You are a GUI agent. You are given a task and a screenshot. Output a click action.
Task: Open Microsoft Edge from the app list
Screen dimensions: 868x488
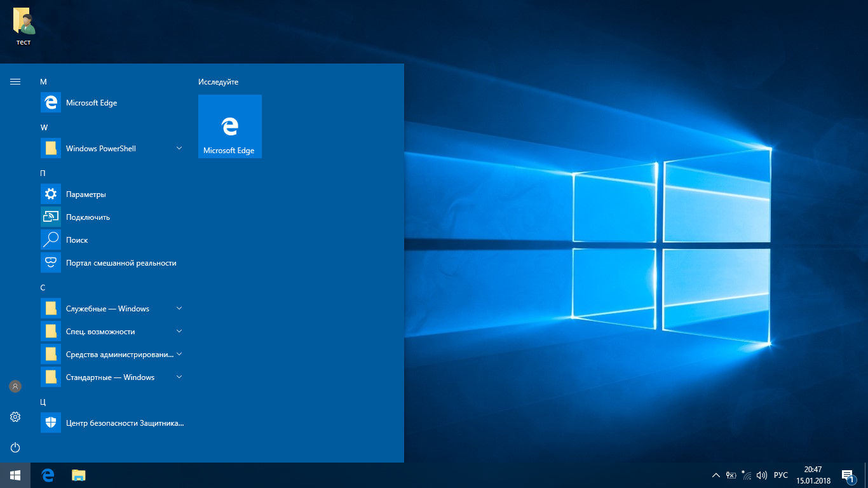point(112,103)
